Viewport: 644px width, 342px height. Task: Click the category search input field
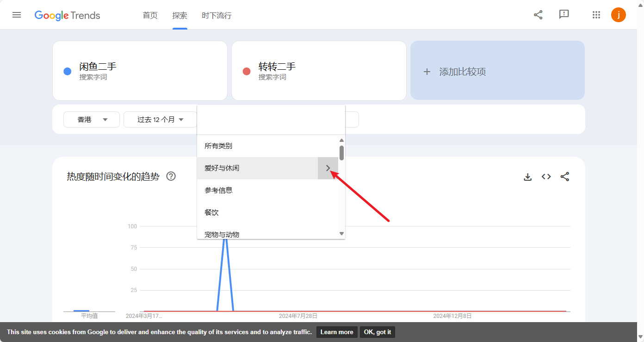click(271, 120)
